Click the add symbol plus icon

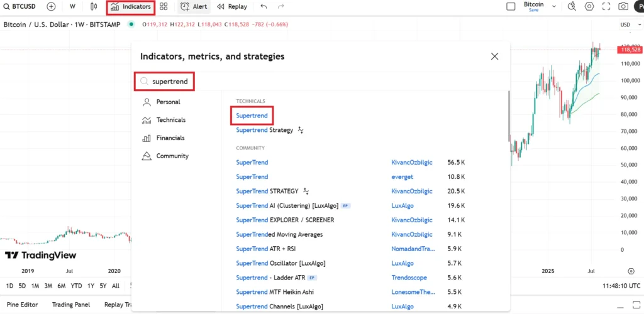(x=51, y=6)
